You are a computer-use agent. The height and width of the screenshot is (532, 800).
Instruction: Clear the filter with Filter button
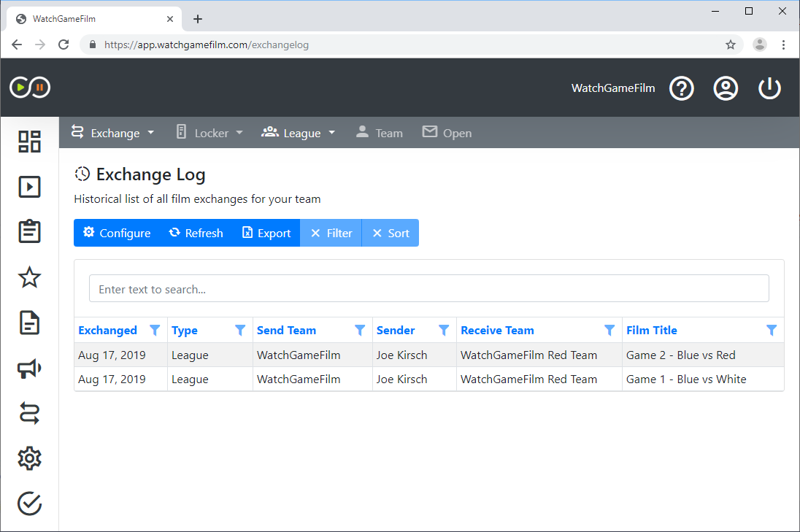point(331,233)
